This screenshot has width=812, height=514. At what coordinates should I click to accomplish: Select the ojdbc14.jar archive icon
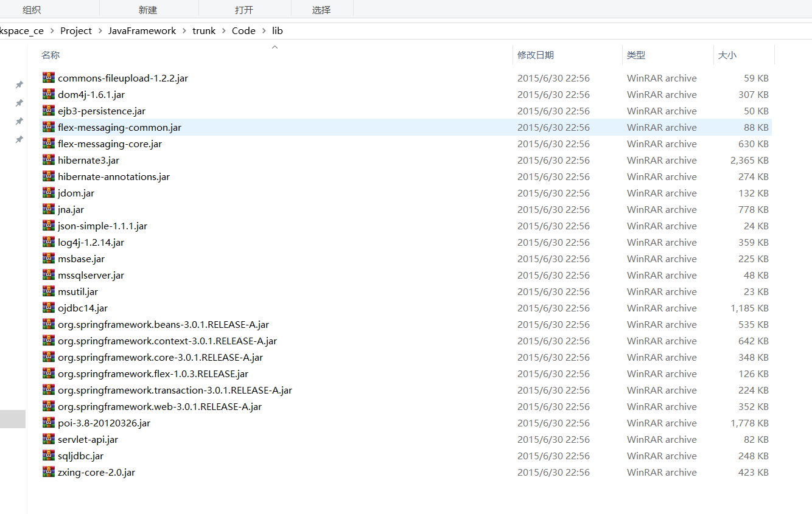[x=49, y=308]
